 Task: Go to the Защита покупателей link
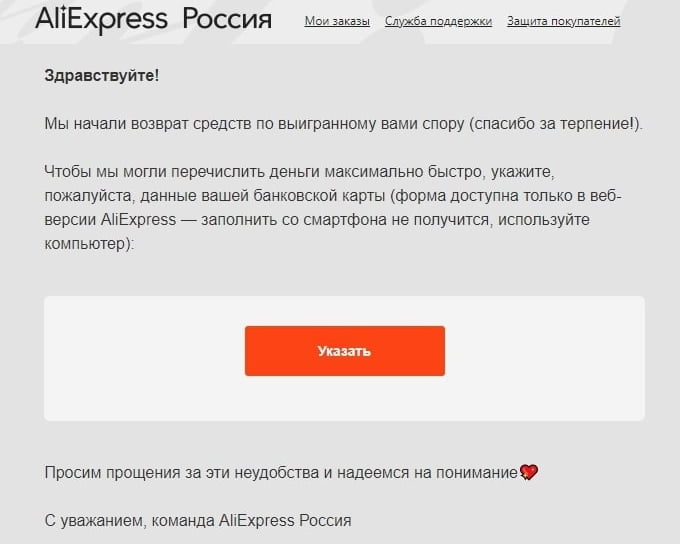pos(563,21)
